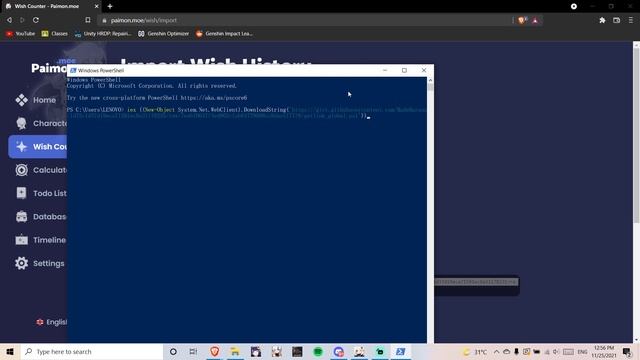Open the browser hamburger menu
640x360 pixels.
(631, 20)
